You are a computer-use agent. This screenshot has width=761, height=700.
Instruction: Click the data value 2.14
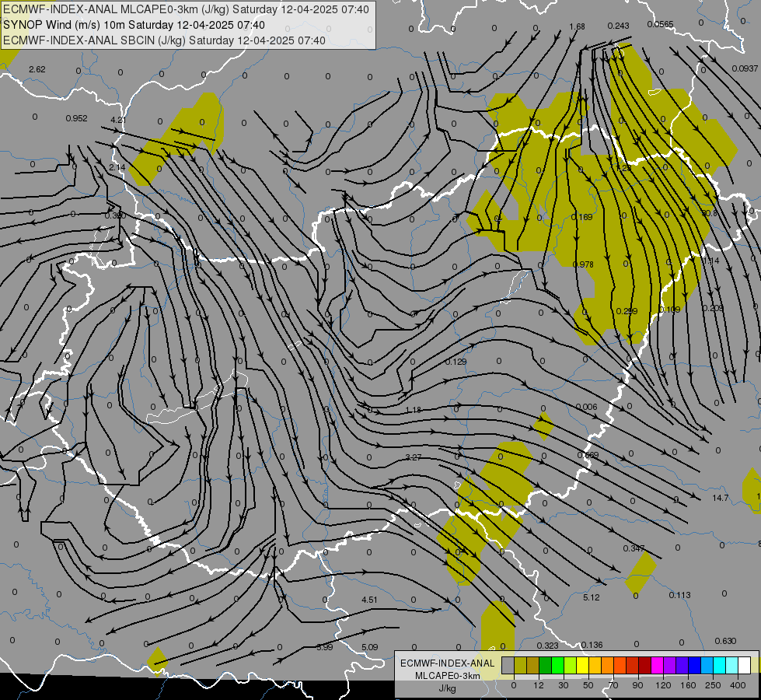tap(117, 167)
